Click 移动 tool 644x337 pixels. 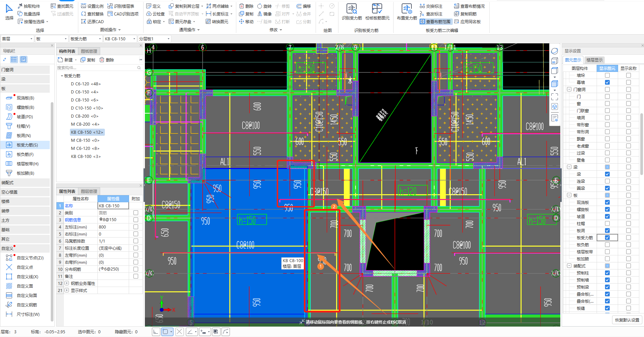[x=246, y=22]
